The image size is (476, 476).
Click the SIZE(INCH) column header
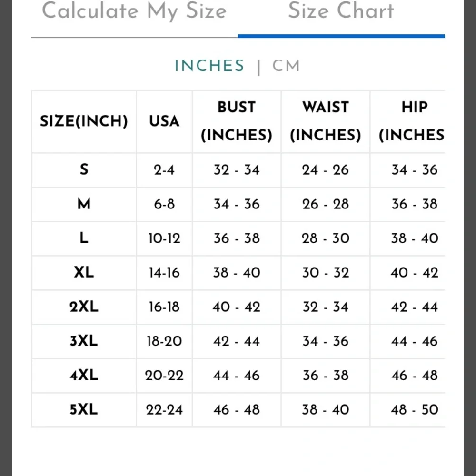pos(84,121)
